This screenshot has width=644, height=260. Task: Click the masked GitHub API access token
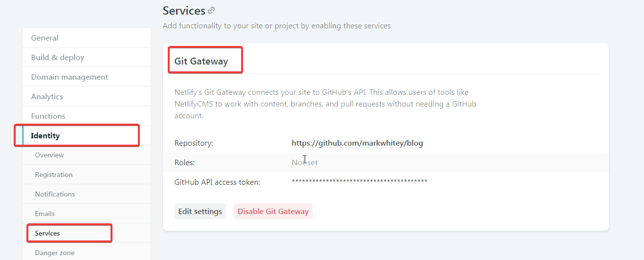[x=359, y=182]
